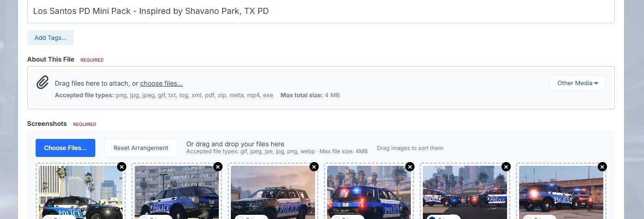Click the About This File drop area

(321, 88)
